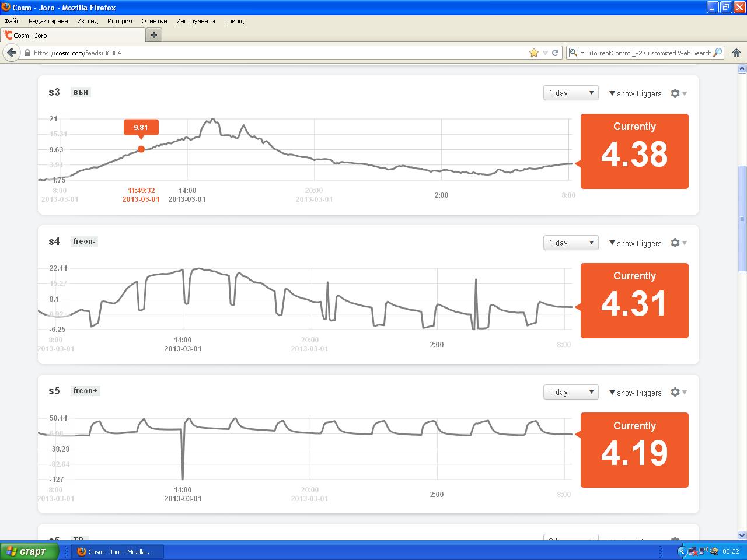This screenshot has height=560, width=747.
Task: Click the s3 datastream title
Action: 54,92
